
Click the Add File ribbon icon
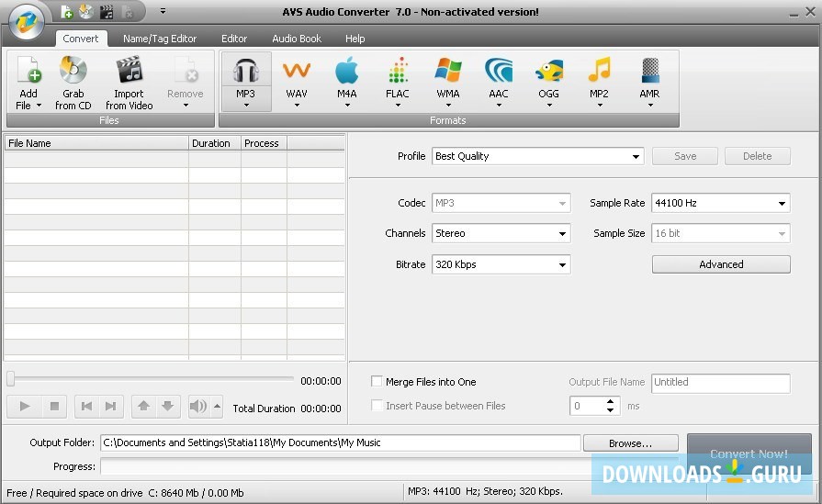[28, 70]
